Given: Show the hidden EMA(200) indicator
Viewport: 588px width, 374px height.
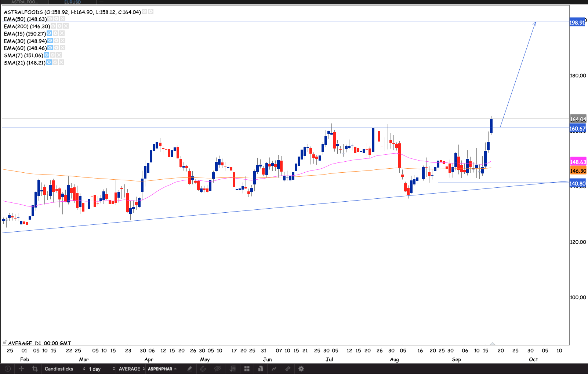Looking at the screenshot, I should [53, 26].
